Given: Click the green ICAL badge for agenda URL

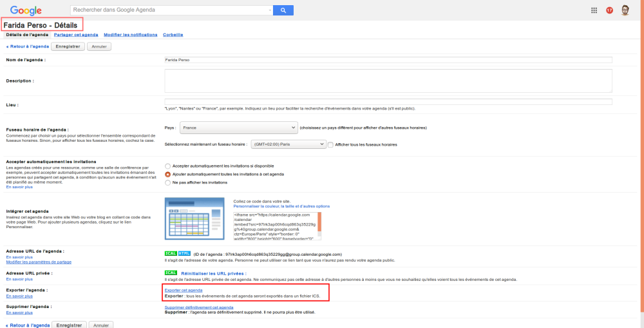Looking at the screenshot, I should click(171, 254).
